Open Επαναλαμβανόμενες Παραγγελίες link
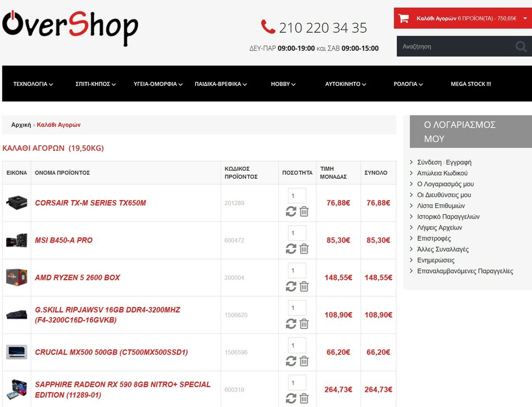 click(465, 271)
